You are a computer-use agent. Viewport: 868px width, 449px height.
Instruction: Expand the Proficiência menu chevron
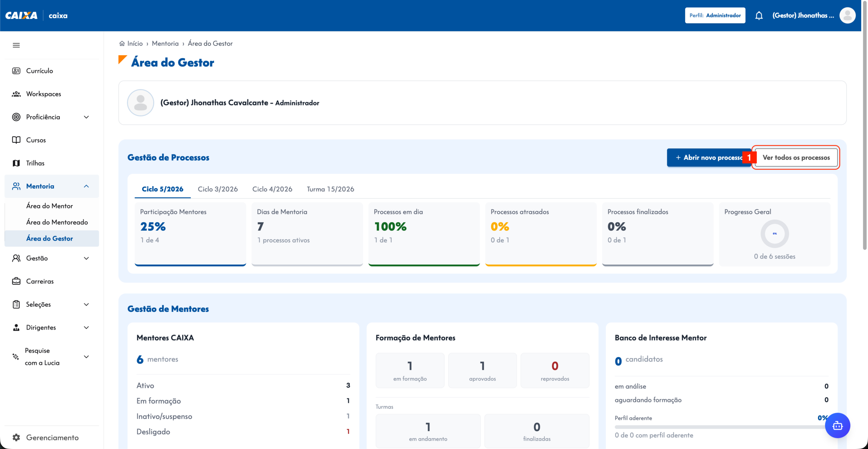click(86, 117)
